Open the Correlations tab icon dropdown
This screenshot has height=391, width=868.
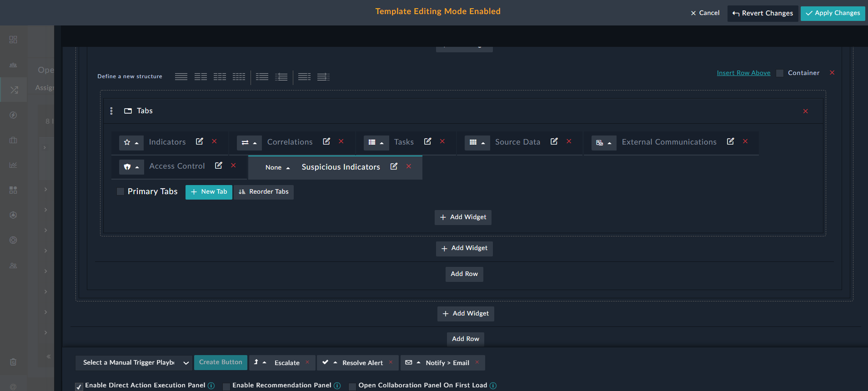pyautogui.click(x=249, y=143)
